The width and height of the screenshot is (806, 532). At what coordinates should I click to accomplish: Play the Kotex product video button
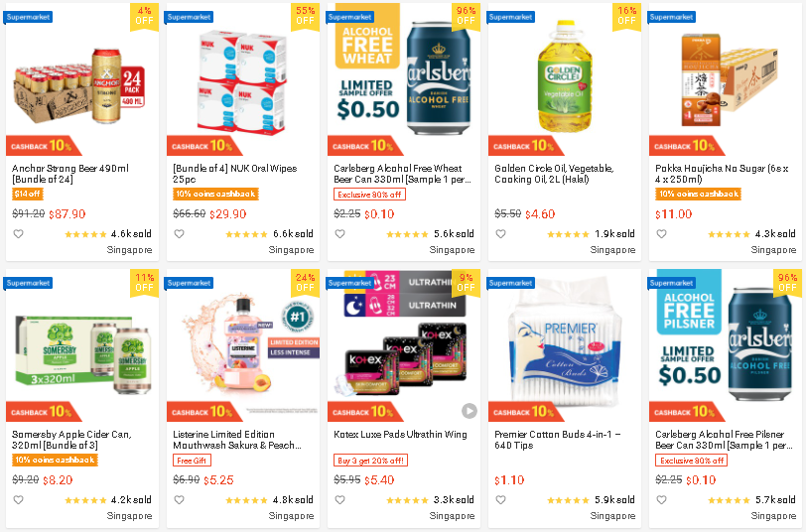point(469,411)
